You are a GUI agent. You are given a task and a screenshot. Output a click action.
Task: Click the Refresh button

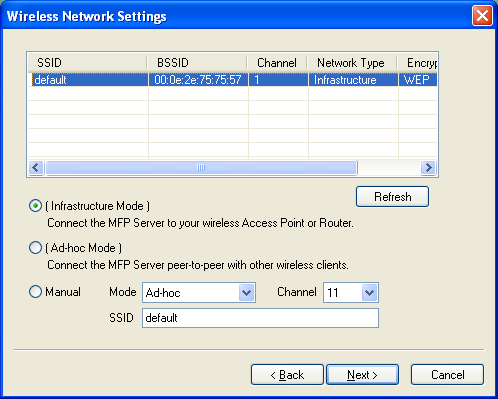pos(392,197)
